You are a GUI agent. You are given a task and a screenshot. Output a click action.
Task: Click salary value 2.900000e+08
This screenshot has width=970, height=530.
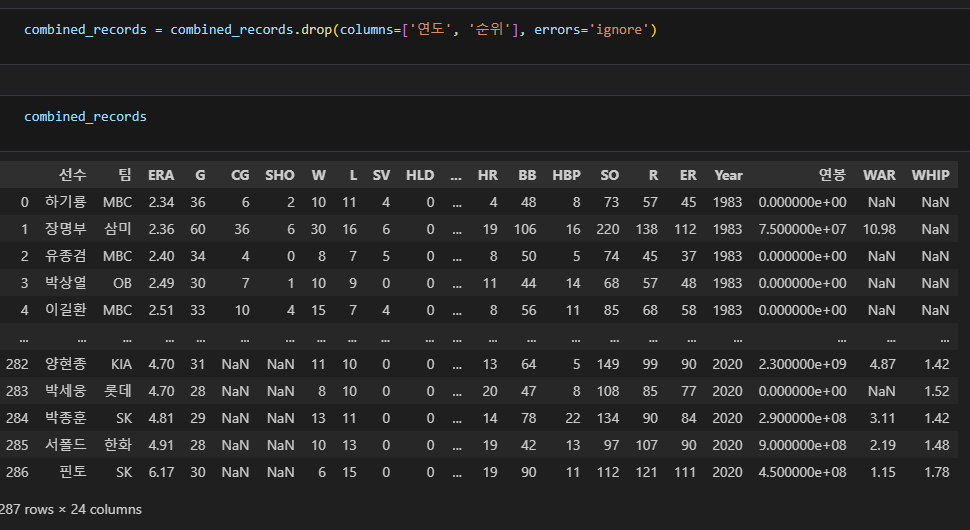pos(802,418)
